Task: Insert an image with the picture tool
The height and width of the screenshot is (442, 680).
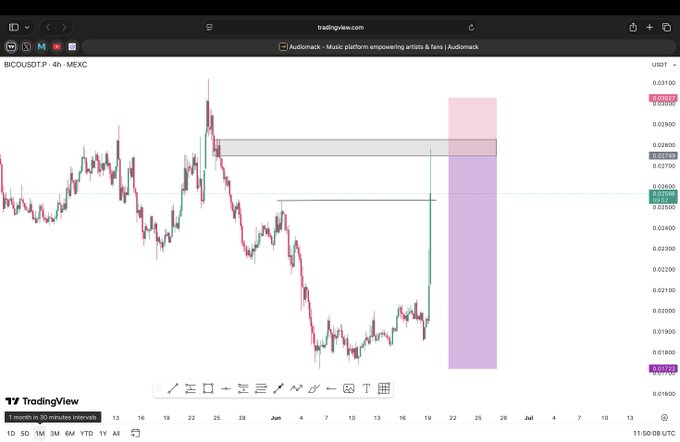Action: 349,389
